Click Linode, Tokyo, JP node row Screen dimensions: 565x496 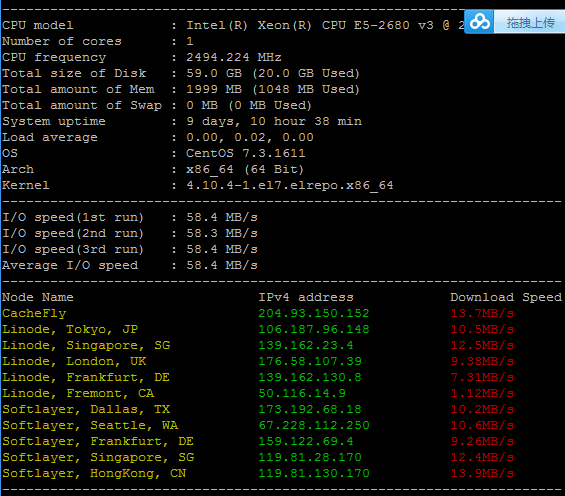coord(70,329)
